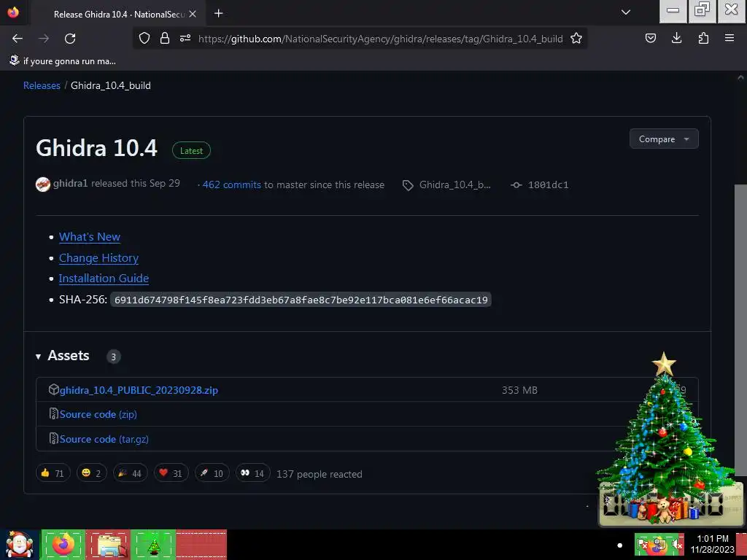Click the heart reaction with 31
Viewport: 747px width, 560px height.
(x=171, y=473)
